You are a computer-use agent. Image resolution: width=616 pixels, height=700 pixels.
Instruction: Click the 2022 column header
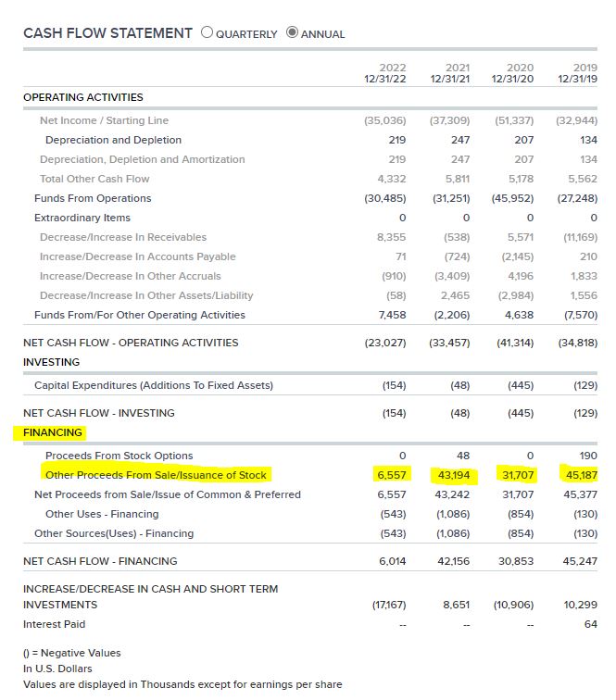385,73
